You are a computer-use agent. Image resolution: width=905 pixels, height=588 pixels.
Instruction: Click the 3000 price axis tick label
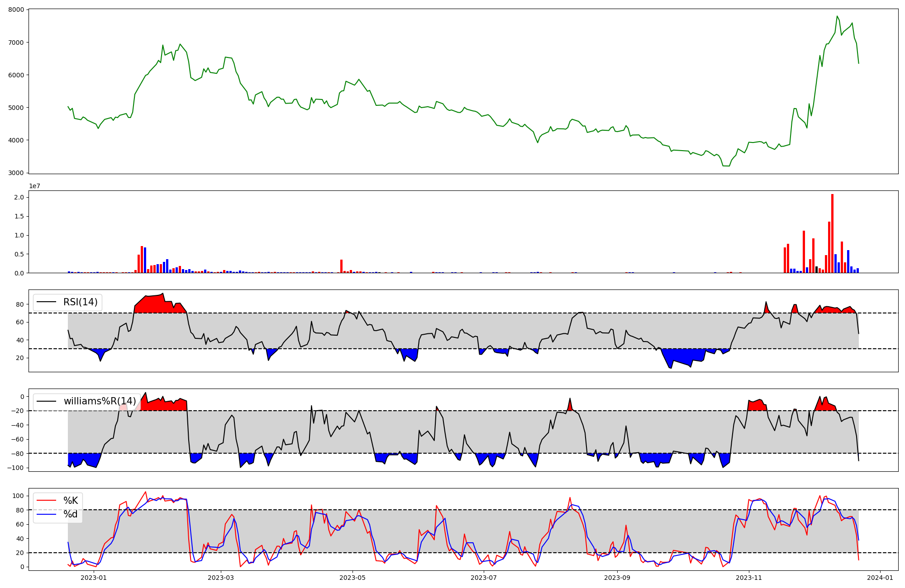click(16, 173)
